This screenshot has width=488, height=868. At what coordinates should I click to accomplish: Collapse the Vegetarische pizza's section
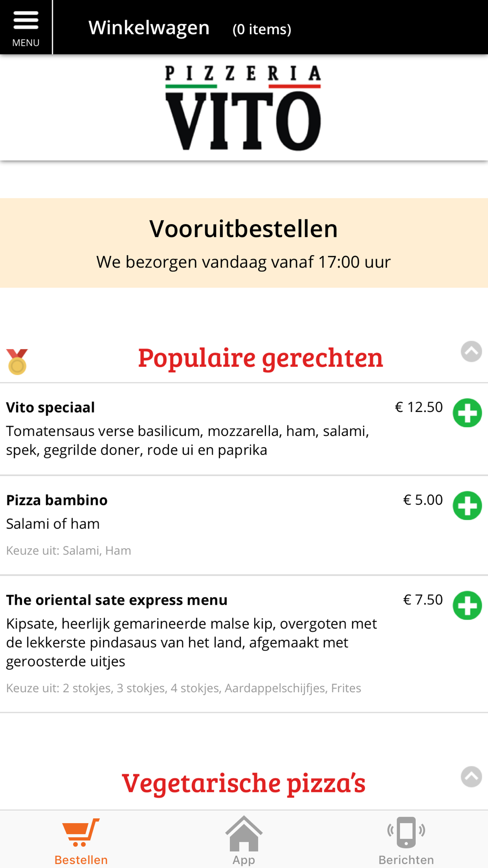[x=471, y=777]
